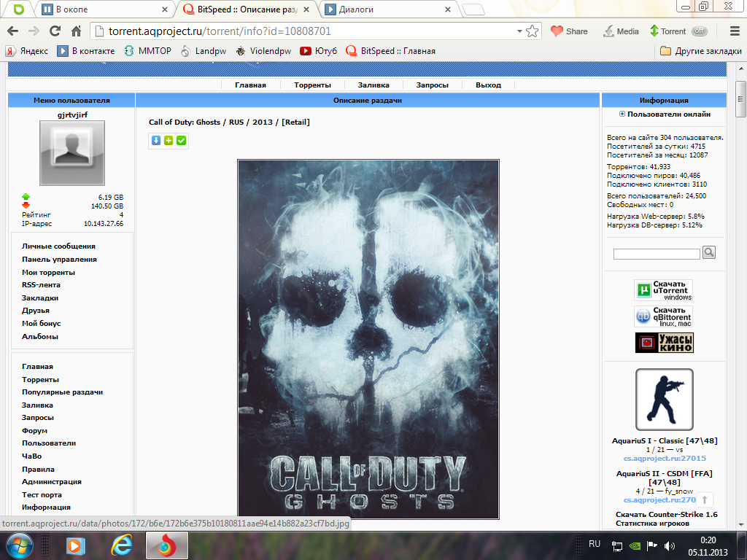The width and height of the screenshot is (747, 560).
Task: Click Торренты in top navigation
Action: coord(312,85)
